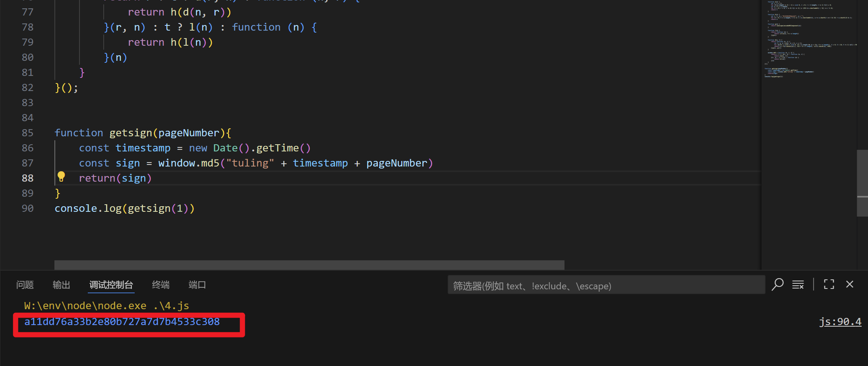Click the }(); closing on line 82
The height and width of the screenshot is (366, 868).
pyautogui.click(x=66, y=87)
